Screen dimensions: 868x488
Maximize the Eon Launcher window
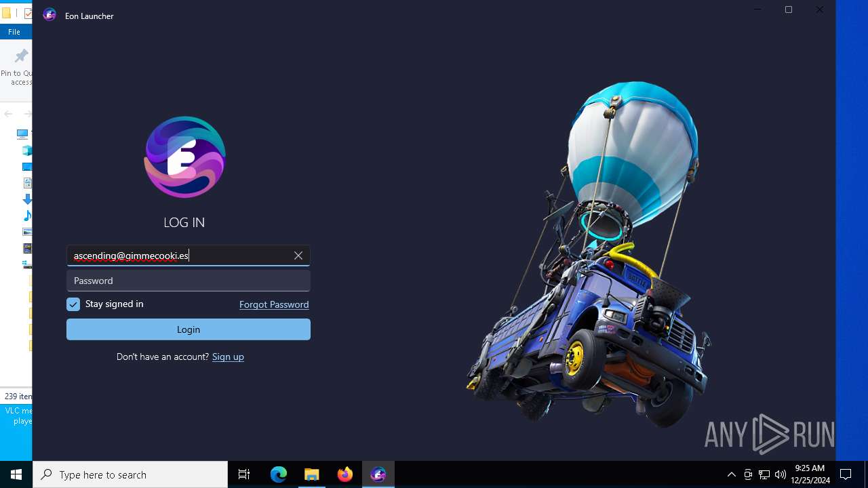[789, 9]
